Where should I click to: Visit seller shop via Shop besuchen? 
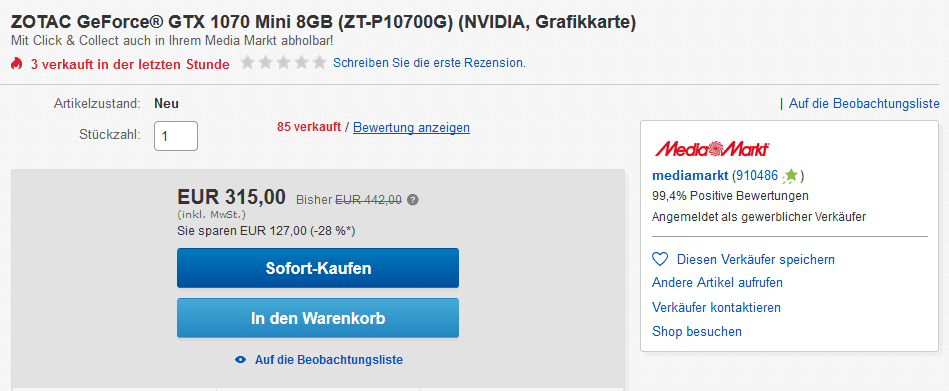(x=697, y=332)
